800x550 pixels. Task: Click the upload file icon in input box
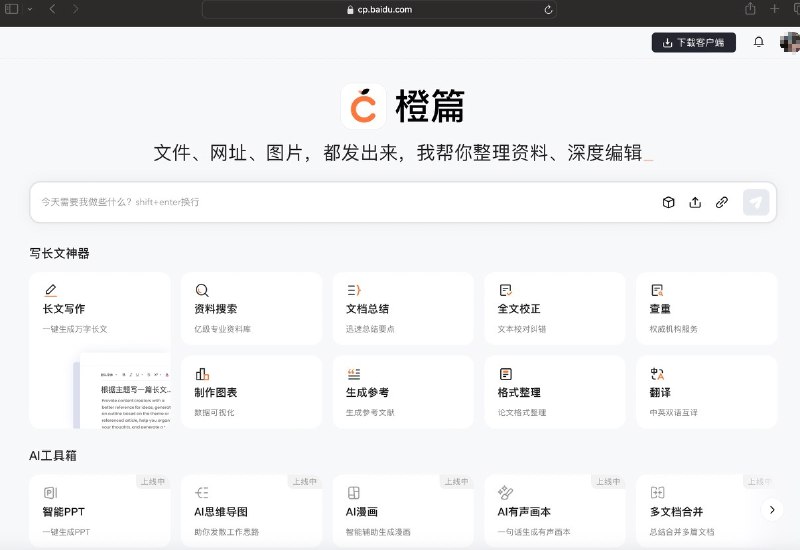pyautogui.click(x=695, y=203)
